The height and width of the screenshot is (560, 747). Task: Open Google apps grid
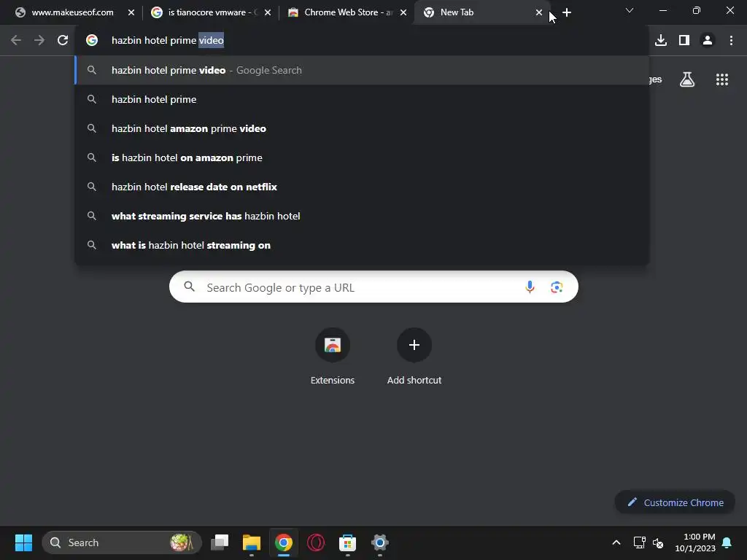point(722,79)
